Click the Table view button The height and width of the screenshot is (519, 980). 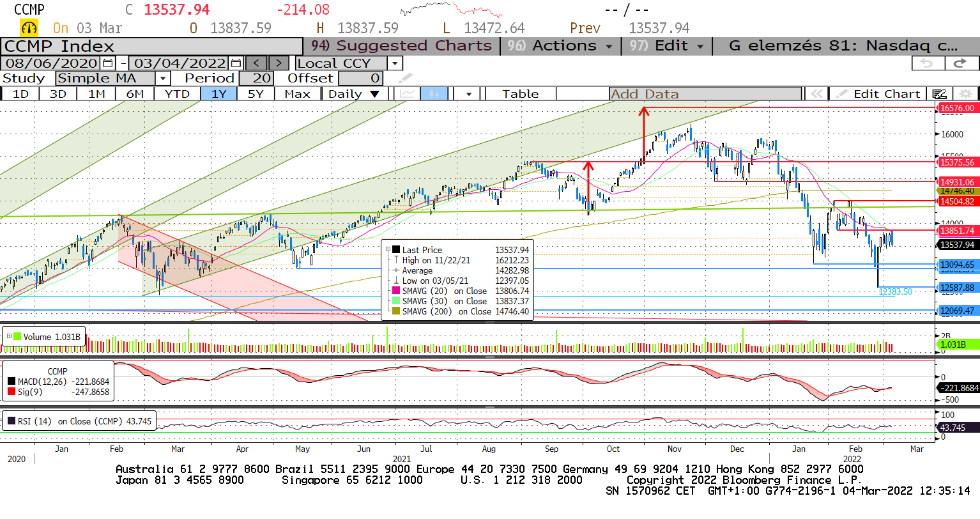pyautogui.click(x=520, y=94)
